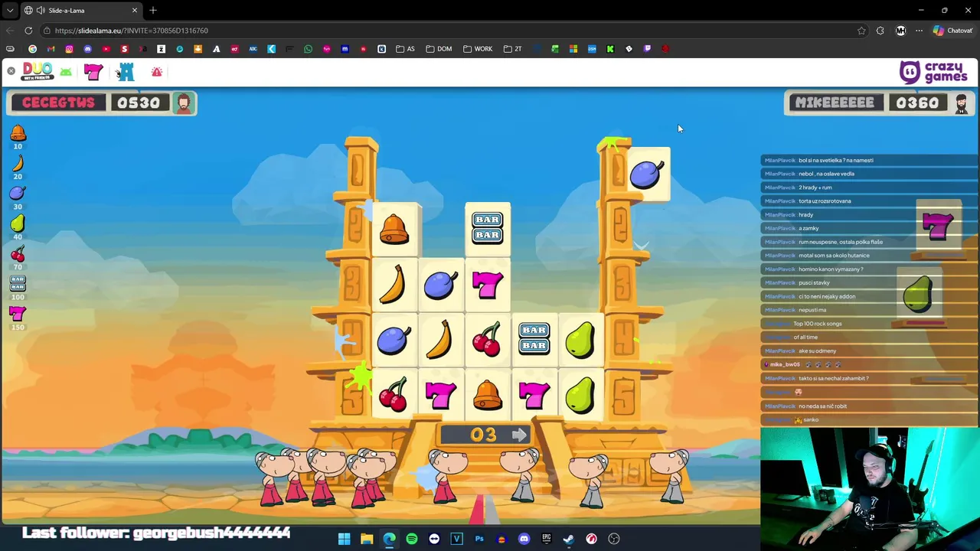This screenshot has width=980, height=551.
Task: Bookmark this page with star icon
Action: tap(861, 31)
